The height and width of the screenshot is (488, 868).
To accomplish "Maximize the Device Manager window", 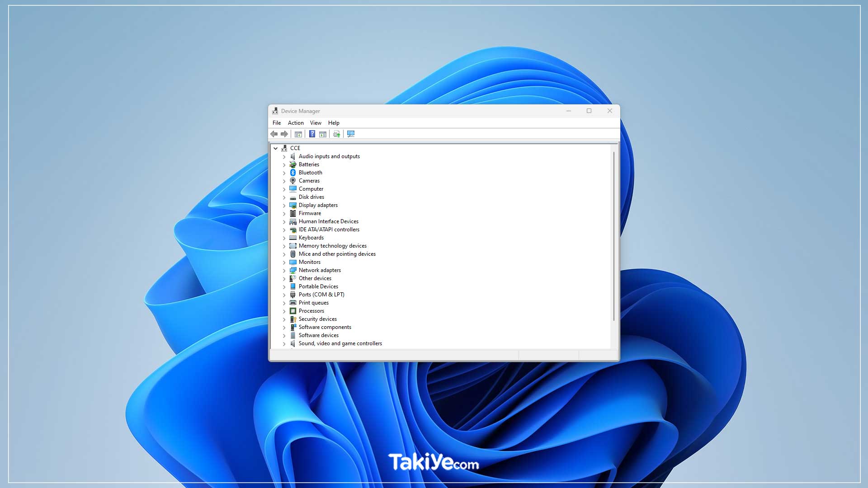I will pos(589,111).
